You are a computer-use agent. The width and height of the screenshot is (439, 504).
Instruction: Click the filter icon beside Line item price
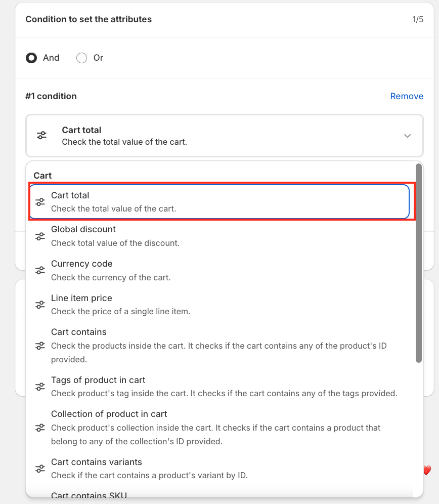pos(40,305)
